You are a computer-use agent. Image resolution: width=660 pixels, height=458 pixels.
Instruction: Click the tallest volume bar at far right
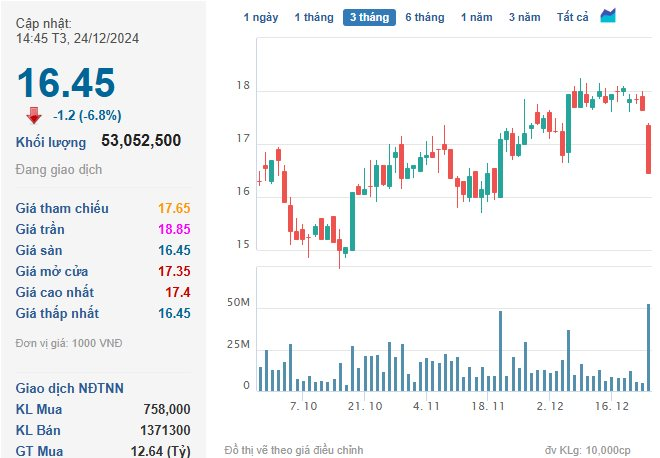(x=649, y=347)
